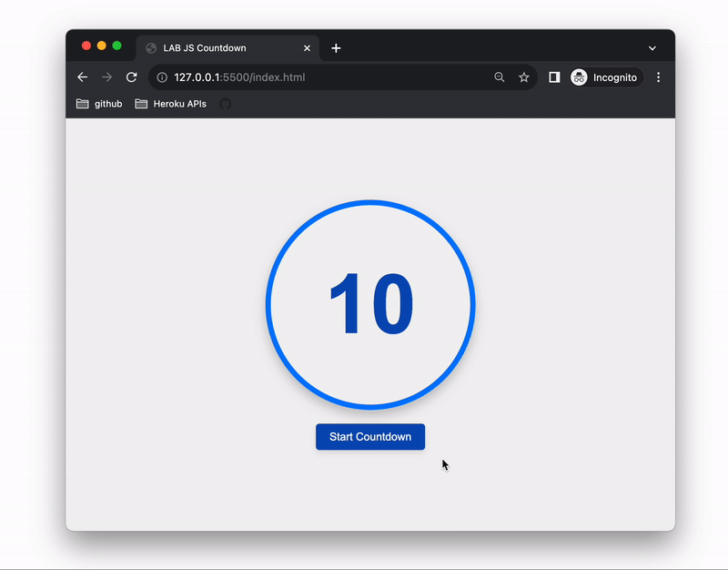728x570 pixels.
Task: Open the Incognito profile indicator
Action: 605,77
